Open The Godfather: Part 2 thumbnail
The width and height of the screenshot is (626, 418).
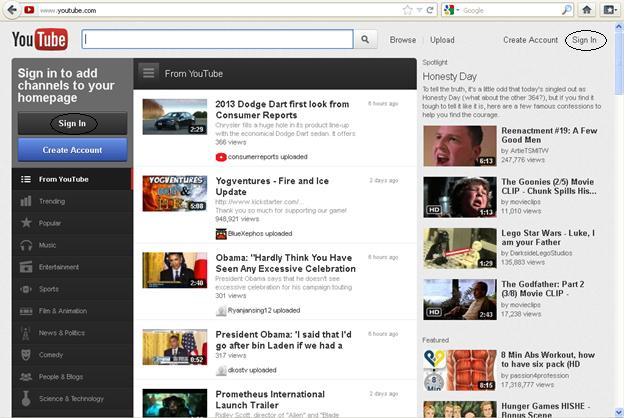pyautogui.click(x=460, y=299)
